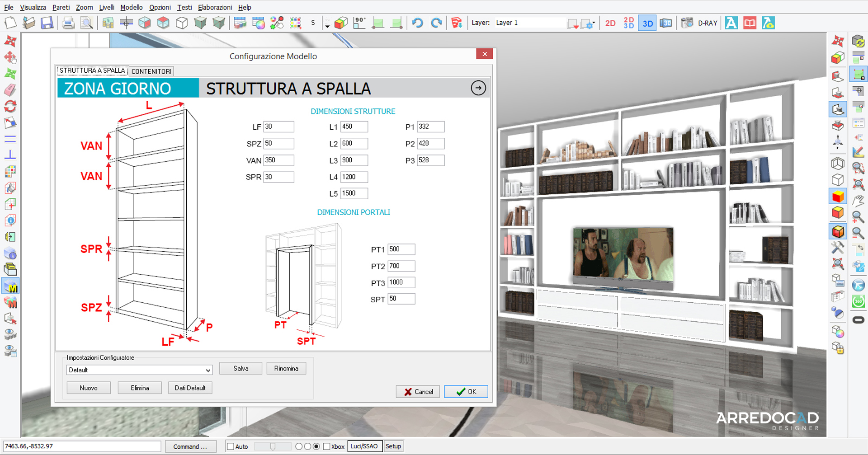The width and height of the screenshot is (868, 455).
Task: Enable the Auto checkbox
Action: tap(231, 446)
